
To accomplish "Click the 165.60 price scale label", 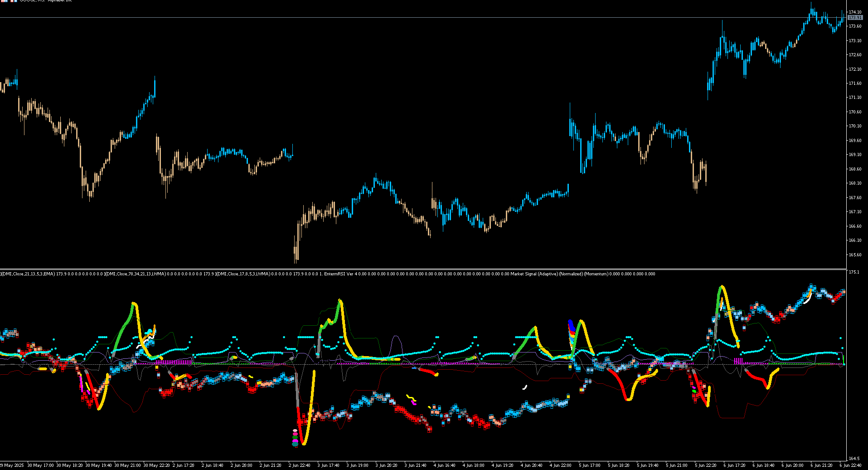I will pos(855,255).
